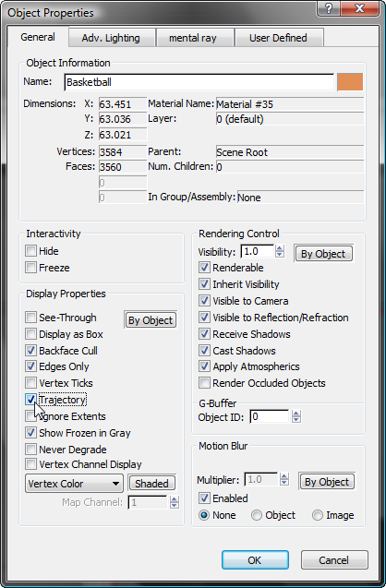Viewport: 386px width, 588px height.
Task: Enable Render Occluded Objects checkbox
Action: pos(204,383)
